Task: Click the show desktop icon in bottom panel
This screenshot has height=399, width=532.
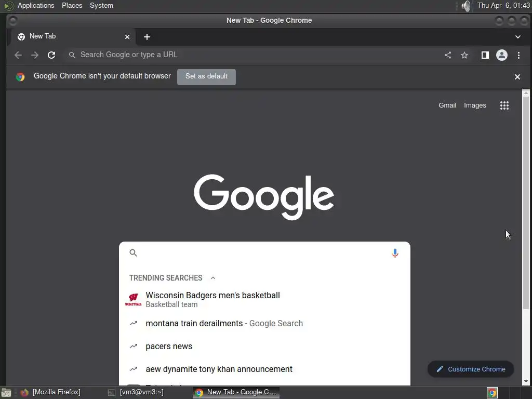Action: click(x=6, y=393)
